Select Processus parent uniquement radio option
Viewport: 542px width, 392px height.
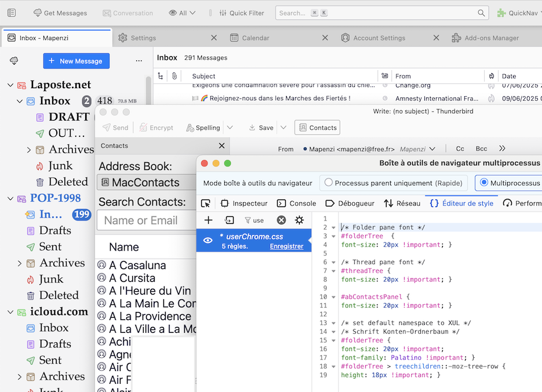coord(329,183)
